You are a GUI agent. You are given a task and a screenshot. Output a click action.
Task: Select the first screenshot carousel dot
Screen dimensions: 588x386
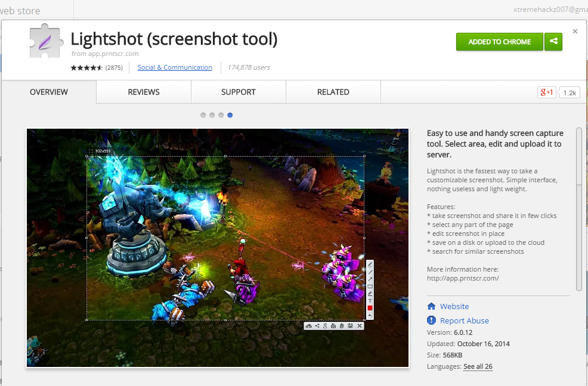tap(203, 115)
